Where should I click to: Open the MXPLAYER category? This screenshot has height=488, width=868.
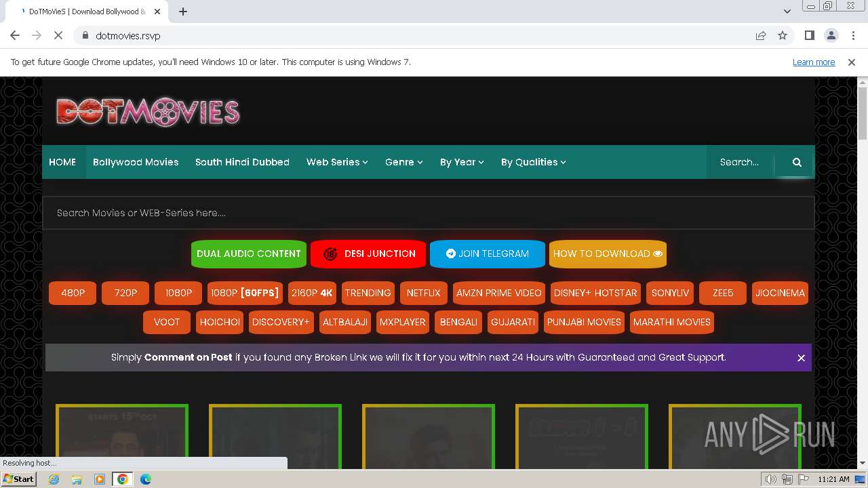(403, 322)
